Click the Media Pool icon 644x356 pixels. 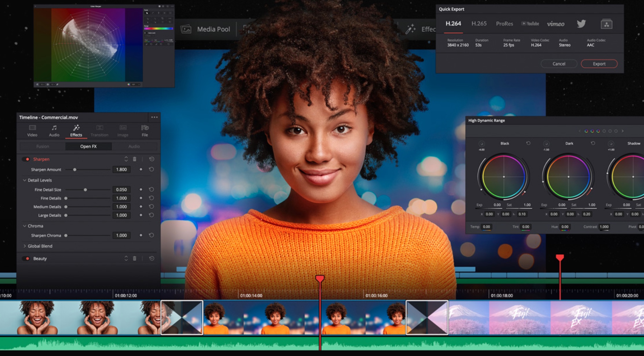(x=186, y=29)
